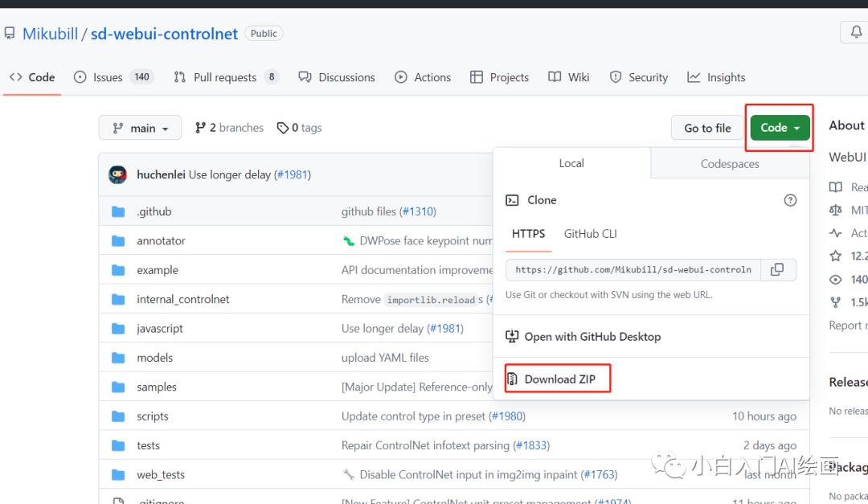Screen dimensions: 868x504
Task: Toggle the green Code dropdown button
Action: point(780,128)
